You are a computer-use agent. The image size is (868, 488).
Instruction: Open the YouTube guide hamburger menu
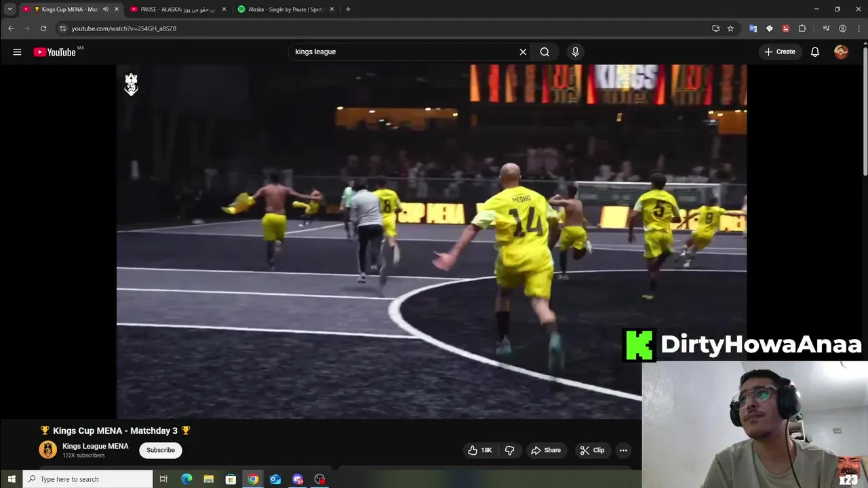coord(17,52)
